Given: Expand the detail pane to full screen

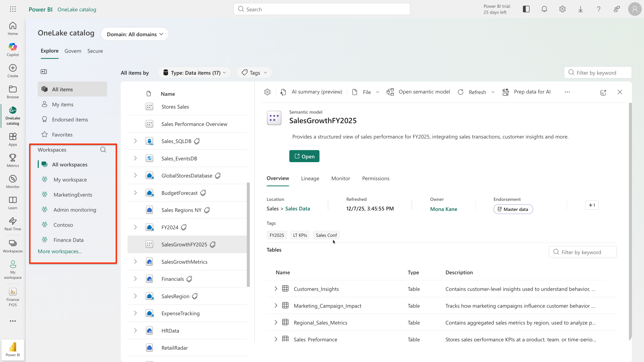Looking at the screenshot, I should coord(603,92).
